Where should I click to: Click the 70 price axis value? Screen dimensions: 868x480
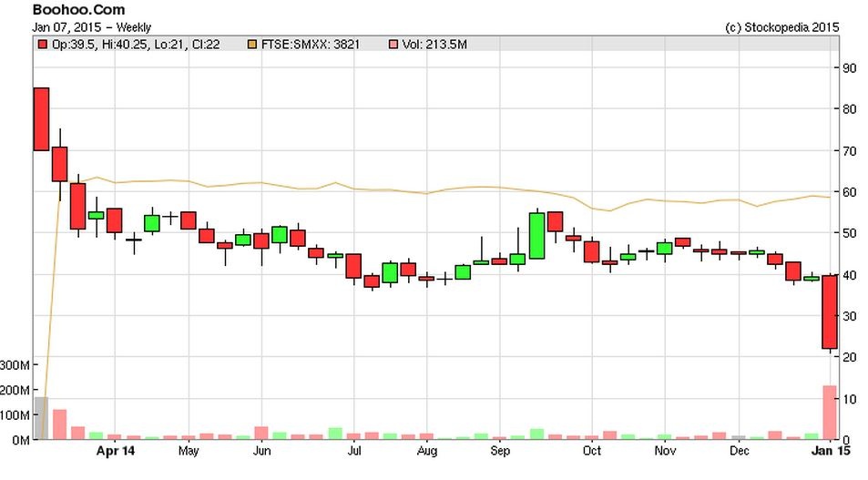[x=849, y=150]
